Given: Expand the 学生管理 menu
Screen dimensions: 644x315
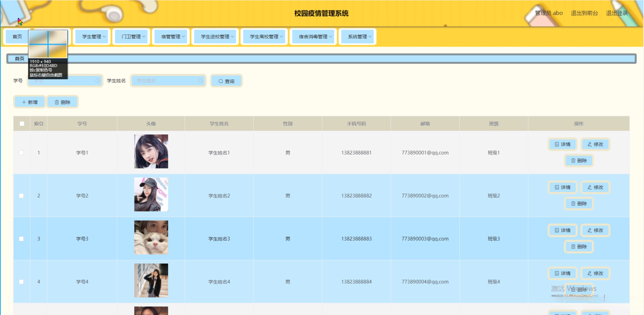Looking at the screenshot, I should [x=92, y=37].
